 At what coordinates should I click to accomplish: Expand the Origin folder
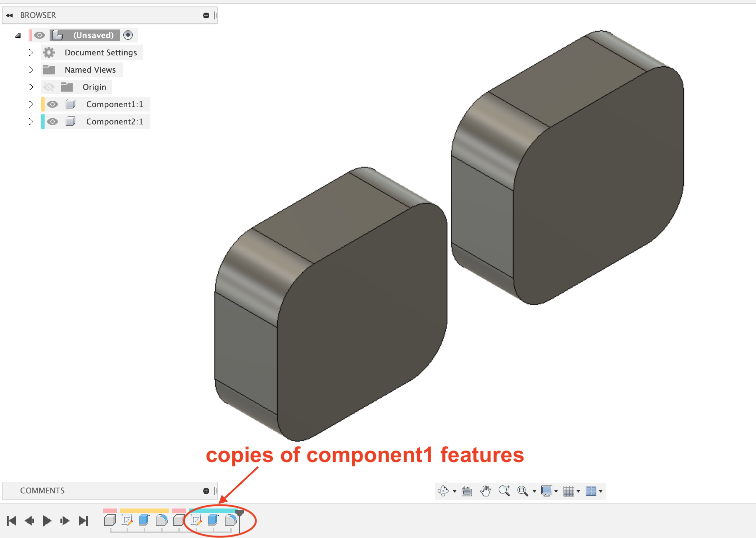click(x=31, y=87)
